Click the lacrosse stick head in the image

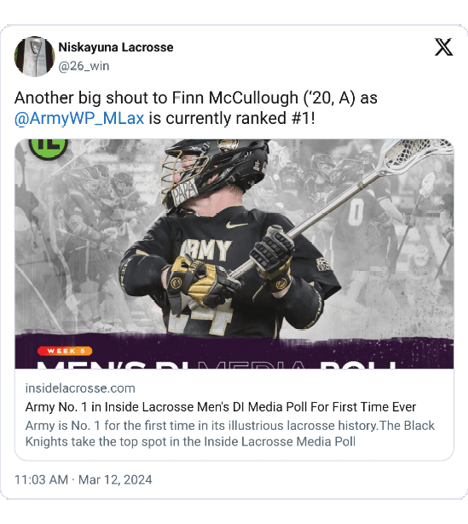click(x=417, y=154)
